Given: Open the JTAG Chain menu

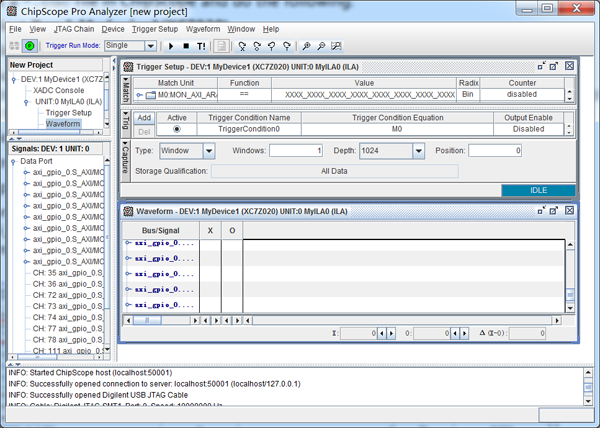Looking at the screenshot, I should pos(74,29).
